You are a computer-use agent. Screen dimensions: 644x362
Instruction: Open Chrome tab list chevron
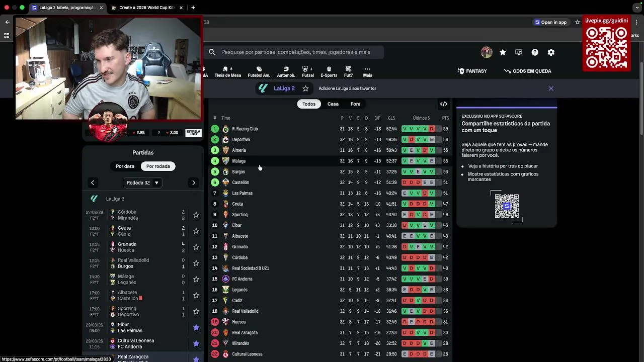(x=637, y=8)
